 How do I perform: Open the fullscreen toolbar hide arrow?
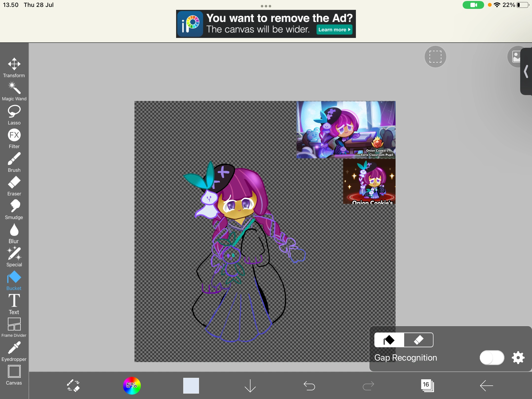250,386
